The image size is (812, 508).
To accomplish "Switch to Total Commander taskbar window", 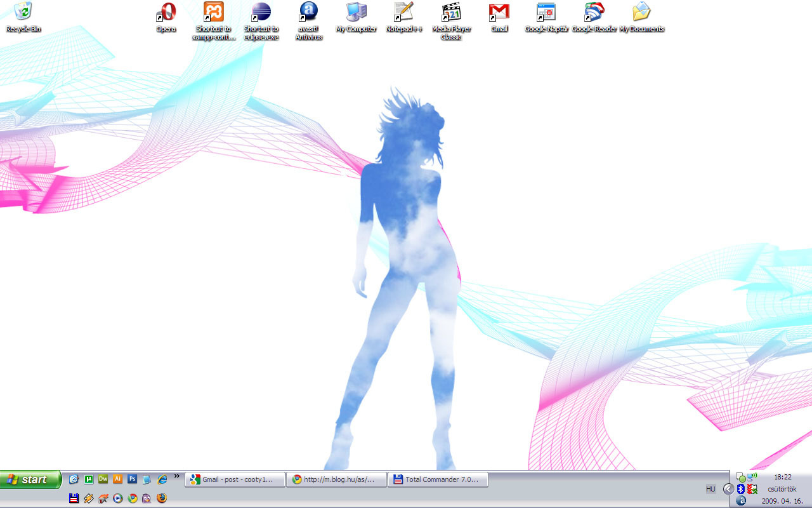I will pos(438,479).
